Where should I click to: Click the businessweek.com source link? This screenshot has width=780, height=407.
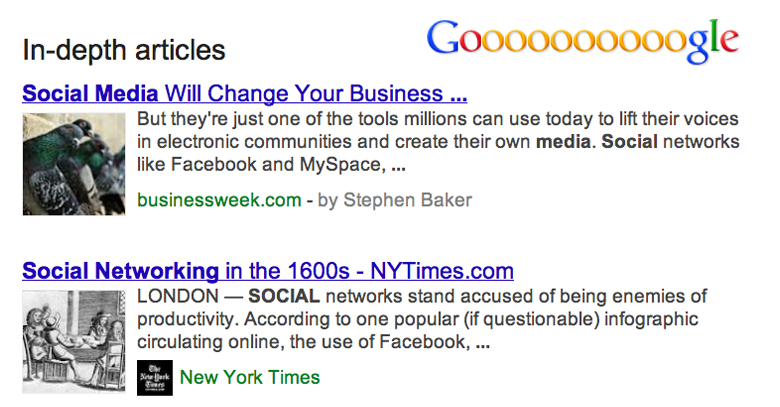(219, 200)
